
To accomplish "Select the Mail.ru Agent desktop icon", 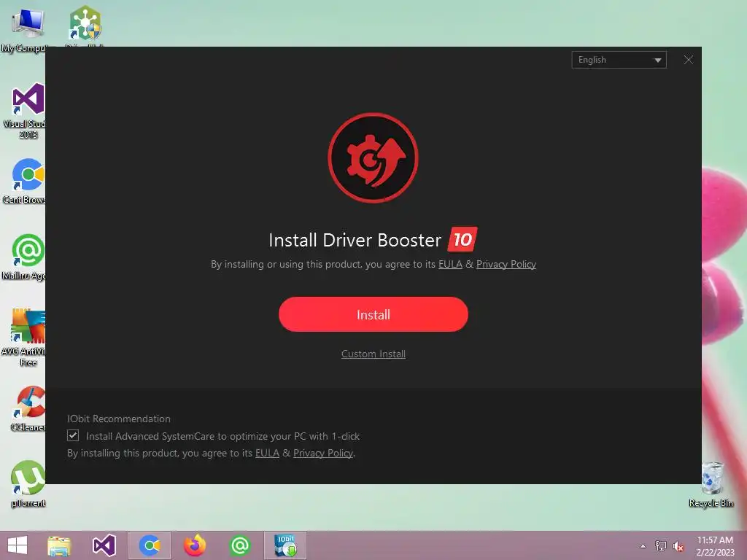I will click(x=26, y=257).
